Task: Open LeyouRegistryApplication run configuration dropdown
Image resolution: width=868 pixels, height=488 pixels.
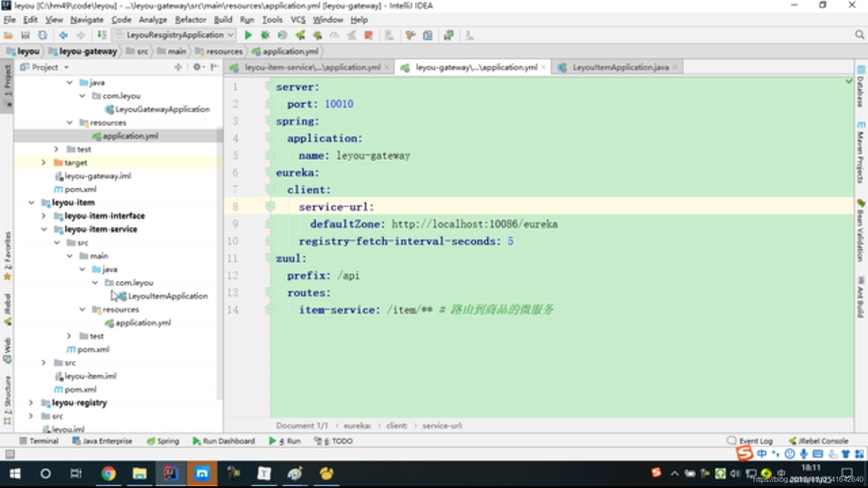Action: [x=175, y=35]
